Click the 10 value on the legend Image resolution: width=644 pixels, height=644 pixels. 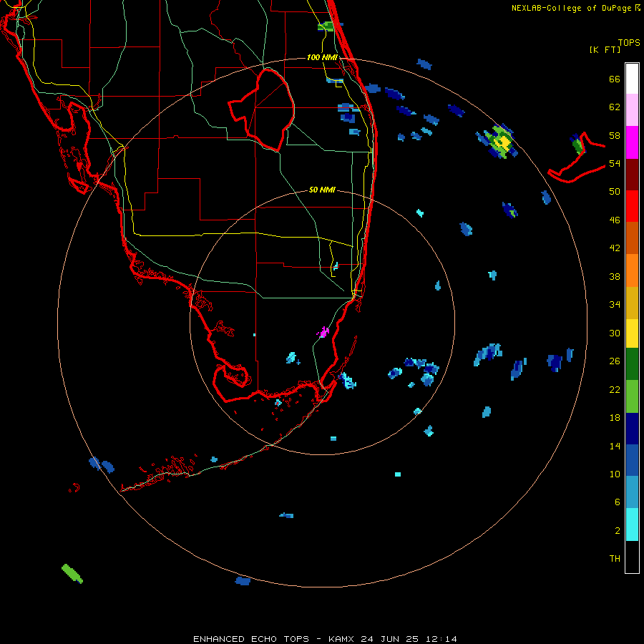pyautogui.click(x=615, y=474)
